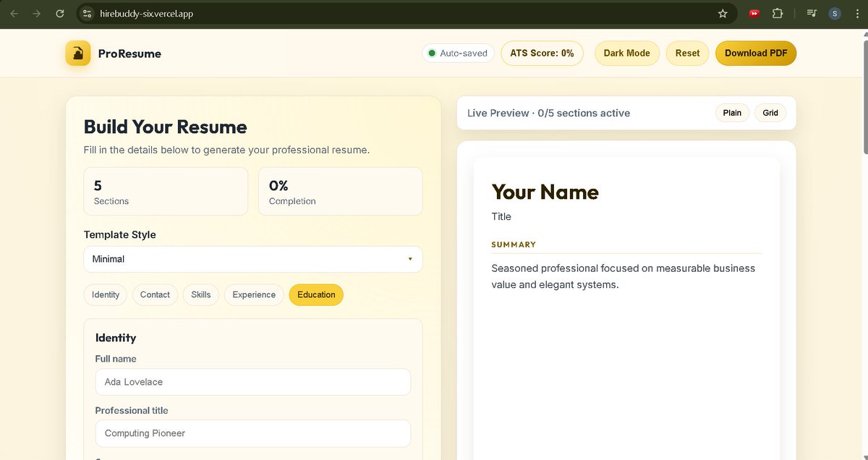The width and height of the screenshot is (868, 460).
Task: Click the 5 Sections stat card
Action: tap(166, 191)
